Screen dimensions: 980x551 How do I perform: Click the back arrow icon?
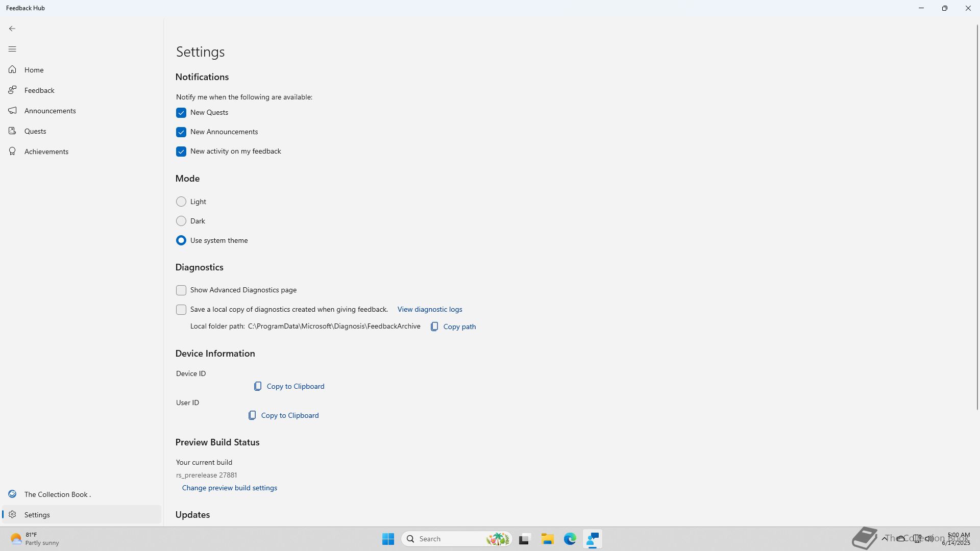(12, 29)
